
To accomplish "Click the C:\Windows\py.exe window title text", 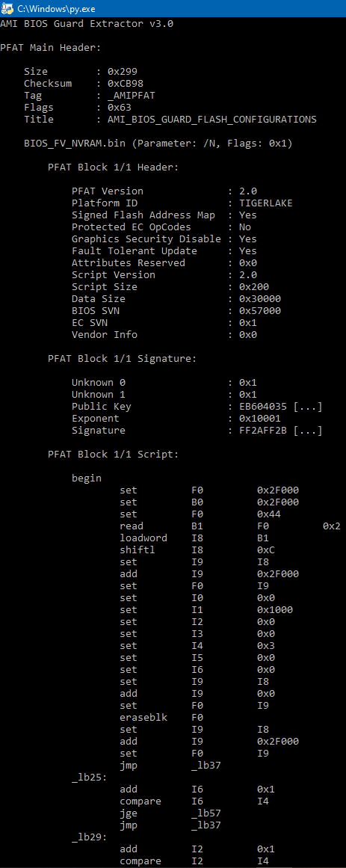I will click(49, 8).
